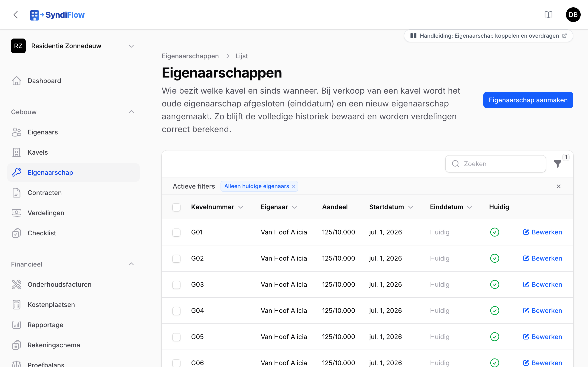This screenshot has height=367, width=588.
Task: Select all rows checkbox in header
Action: pos(176,207)
